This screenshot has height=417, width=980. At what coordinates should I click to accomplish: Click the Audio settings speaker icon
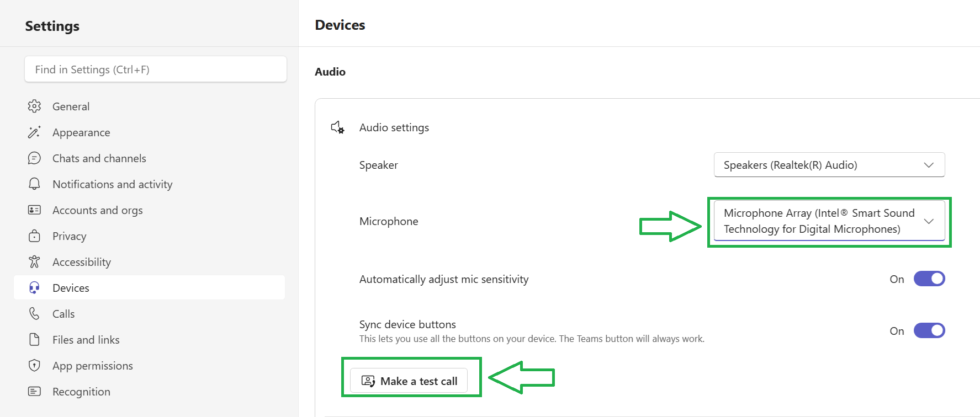coord(337,127)
